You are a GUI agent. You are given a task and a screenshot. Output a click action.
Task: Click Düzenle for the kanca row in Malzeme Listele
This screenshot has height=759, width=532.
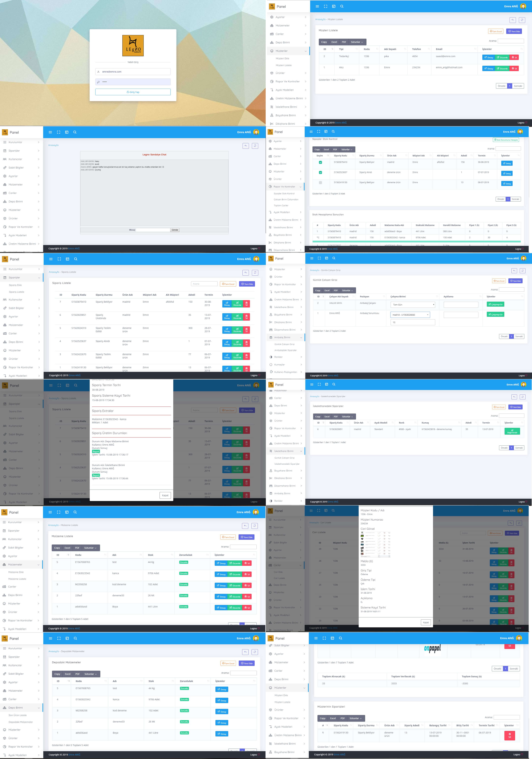pos(235,574)
